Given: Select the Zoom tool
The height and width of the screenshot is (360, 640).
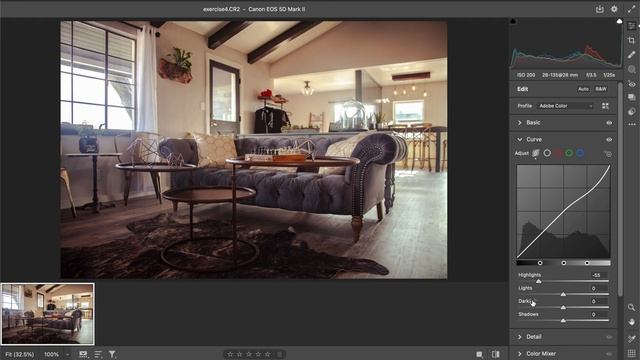Looking at the screenshot, I should coord(631,307).
